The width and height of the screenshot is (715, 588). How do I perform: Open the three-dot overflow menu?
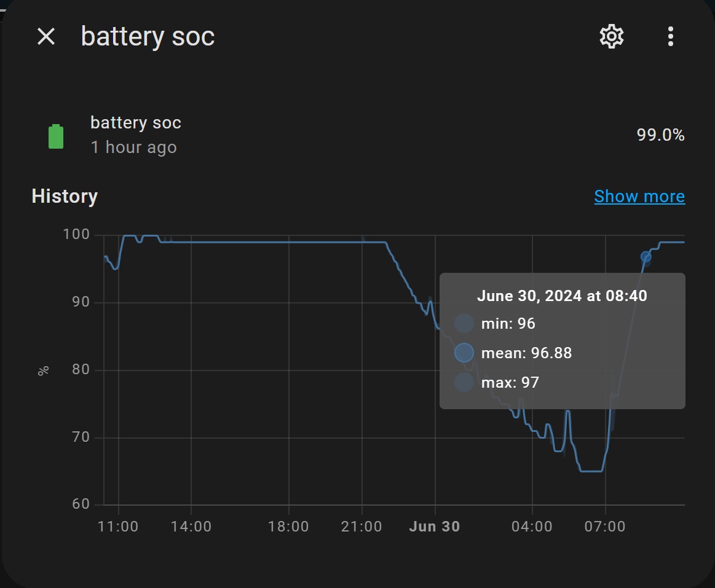(x=670, y=36)
